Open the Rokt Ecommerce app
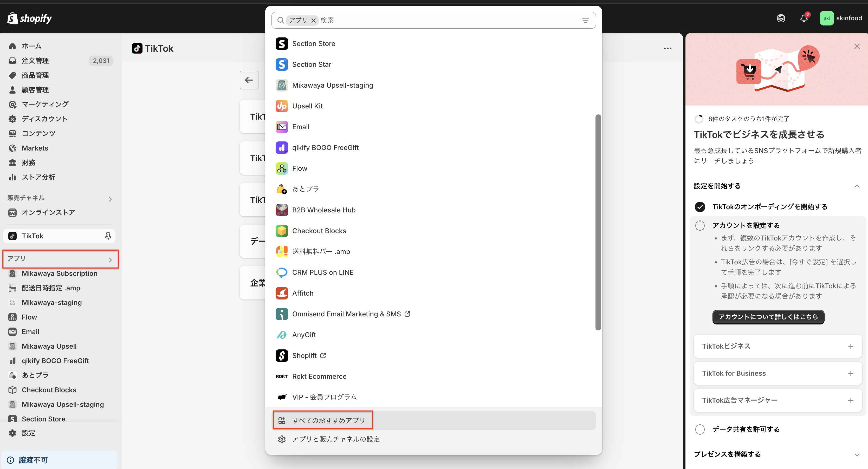The width and height of the screenshot is (868, 469). (x=433, y=376)
